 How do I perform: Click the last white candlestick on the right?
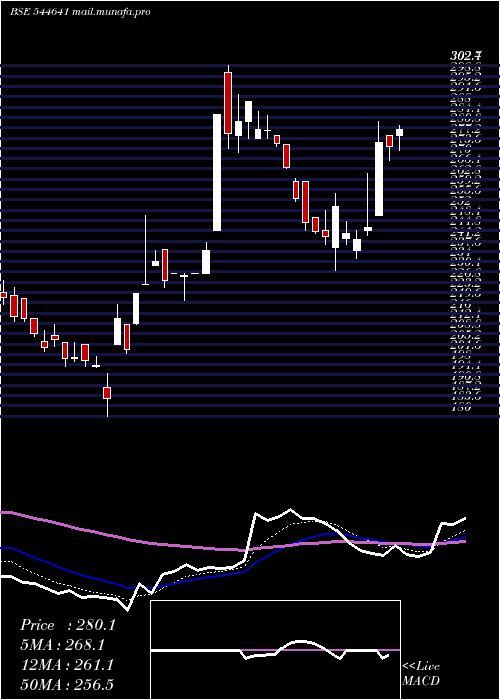point(400,132)
